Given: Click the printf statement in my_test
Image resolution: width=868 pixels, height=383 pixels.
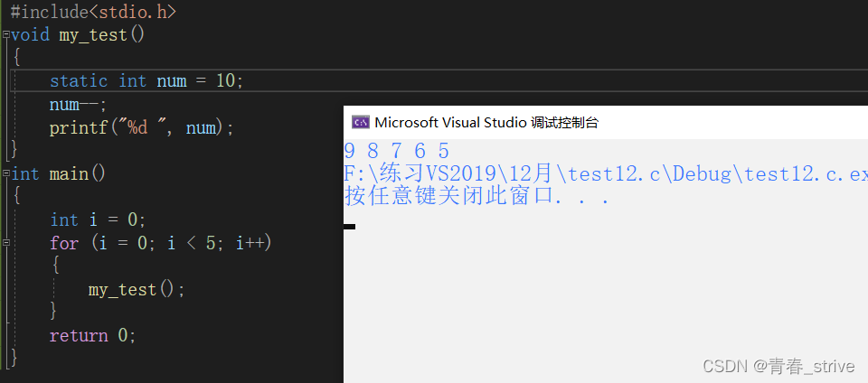Looking at the screenshot, I should click(142, 127).
